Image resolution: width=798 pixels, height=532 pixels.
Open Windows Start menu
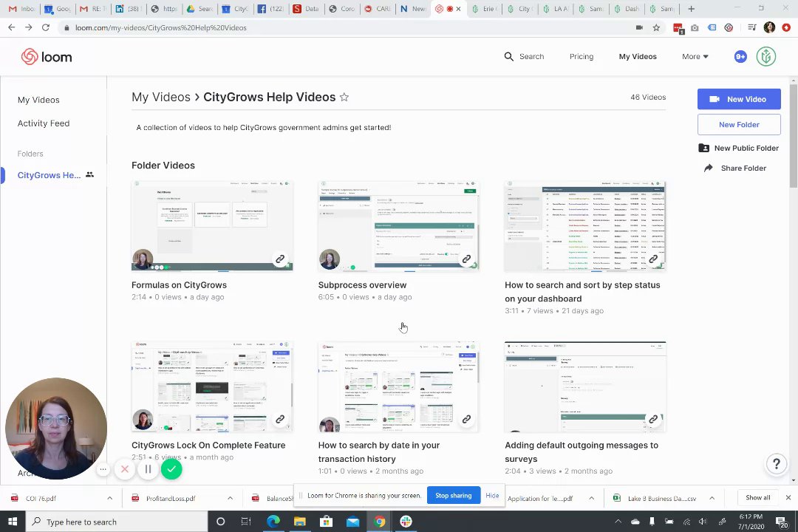point(13,522)
